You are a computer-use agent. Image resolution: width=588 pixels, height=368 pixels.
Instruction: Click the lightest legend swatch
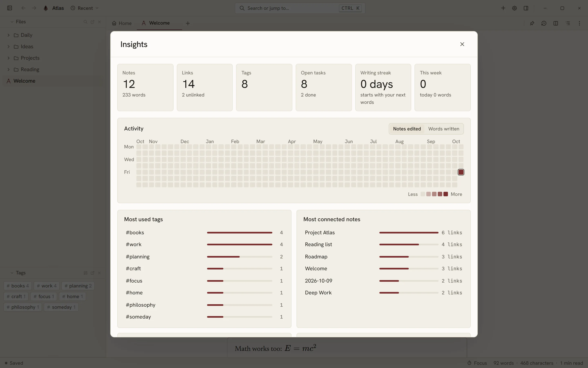[423, 194]
